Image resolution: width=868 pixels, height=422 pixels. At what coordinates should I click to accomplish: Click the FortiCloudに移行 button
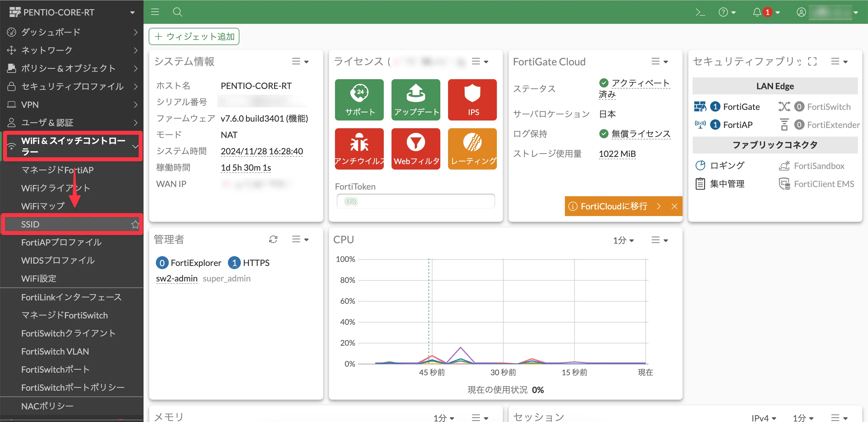coord(614,206)
